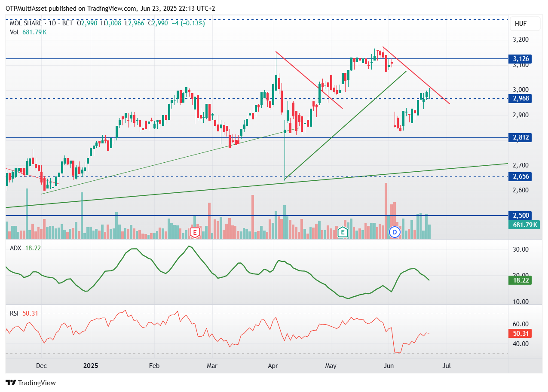Screen dimensions: 548x392
Task: Select the green ADX 18.22 value tag
Action: 520,280
